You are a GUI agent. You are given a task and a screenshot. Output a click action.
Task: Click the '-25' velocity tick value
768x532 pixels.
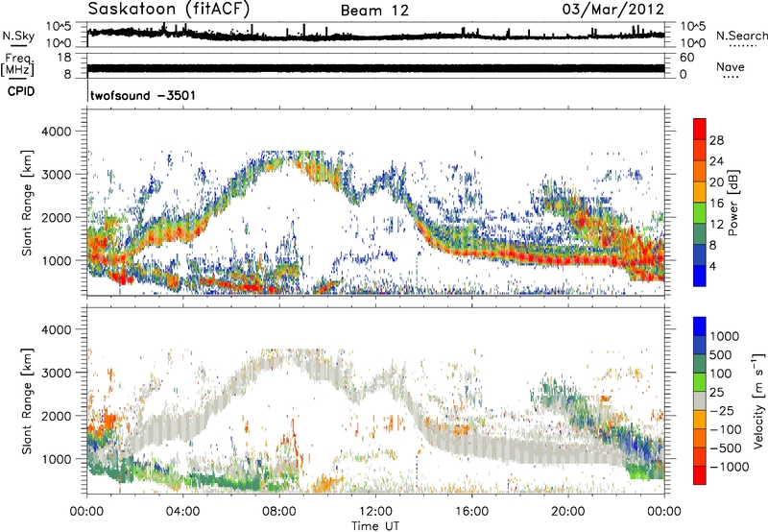pos(722,410)
